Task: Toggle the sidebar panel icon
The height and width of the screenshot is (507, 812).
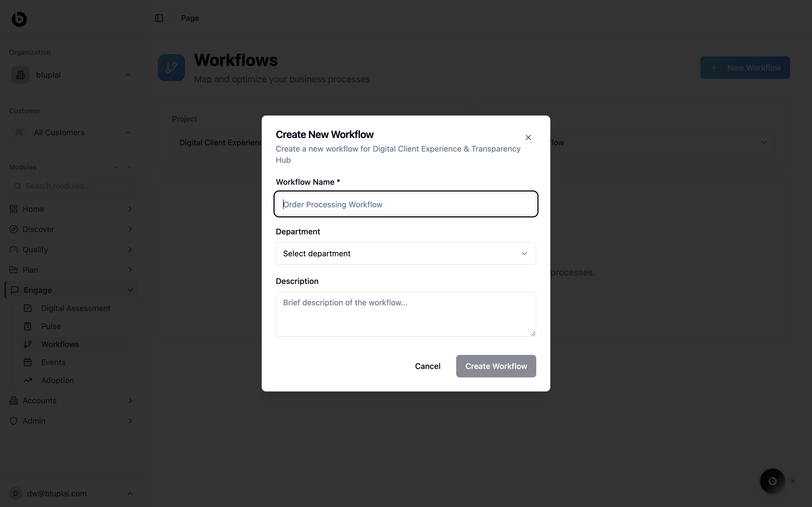Action: pyautogui.click(x=159, y=18)
